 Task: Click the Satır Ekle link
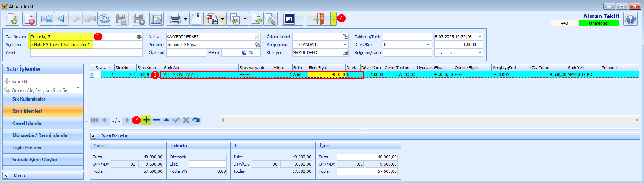pos(20,82)
